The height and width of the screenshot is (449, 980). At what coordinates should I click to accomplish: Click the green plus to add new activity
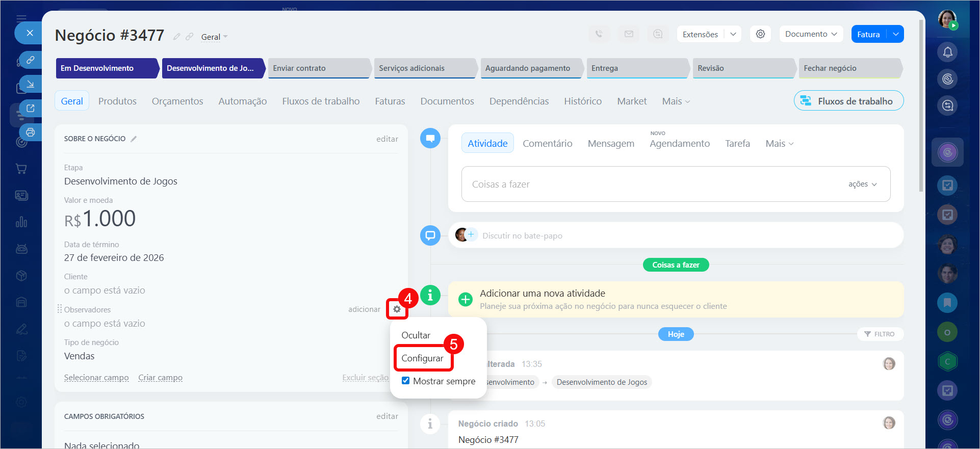[465, 299]
